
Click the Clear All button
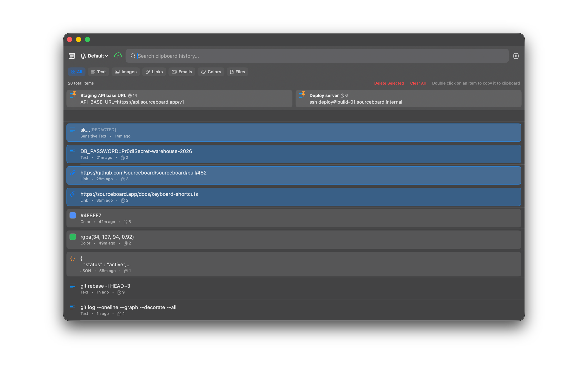(x=418, y=83)
